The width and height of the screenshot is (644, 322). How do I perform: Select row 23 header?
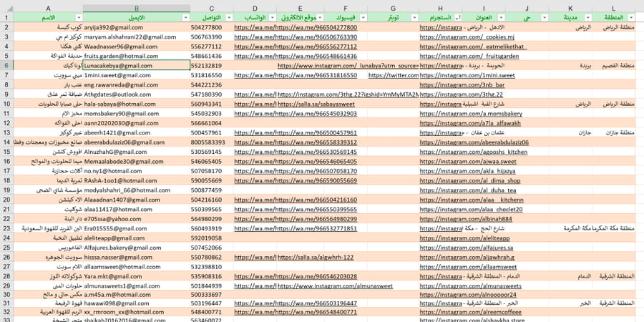tap(6, 228)
